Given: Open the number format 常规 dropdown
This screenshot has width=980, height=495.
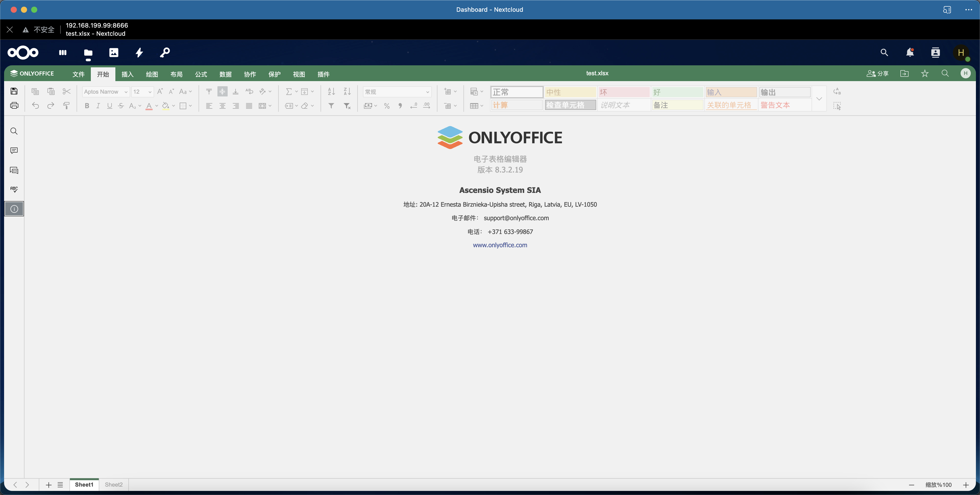Looking at the screenshot, I should pyautogui.click(x=397, y=92).
